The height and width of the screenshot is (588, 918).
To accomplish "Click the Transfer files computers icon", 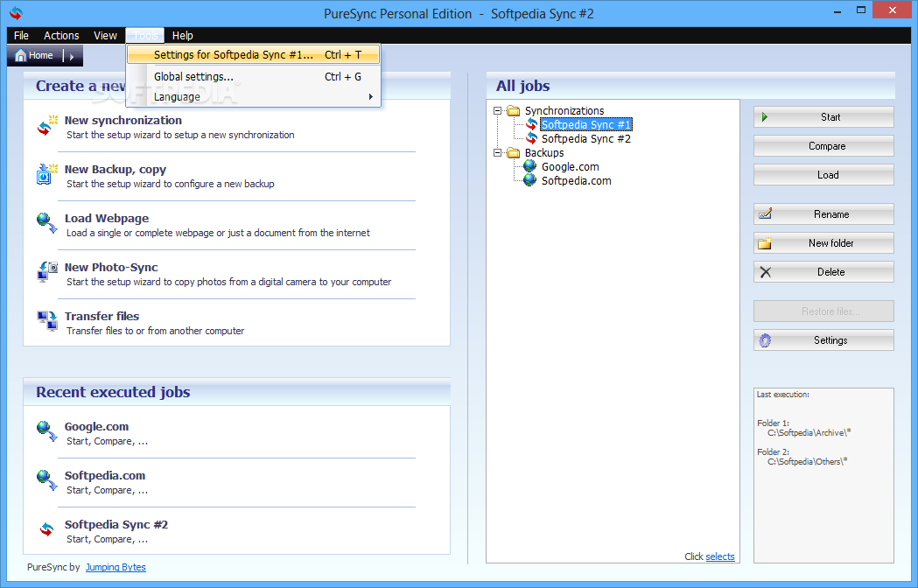I will point(47,321).
